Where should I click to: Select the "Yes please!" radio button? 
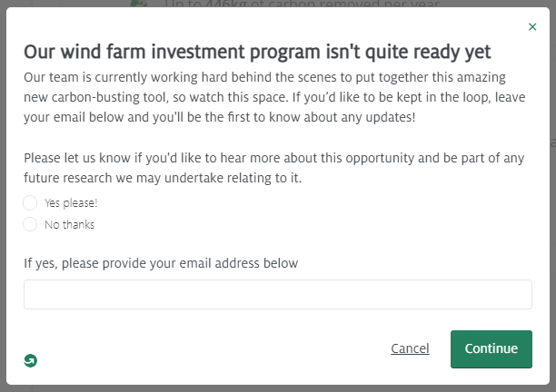point(30,203)
